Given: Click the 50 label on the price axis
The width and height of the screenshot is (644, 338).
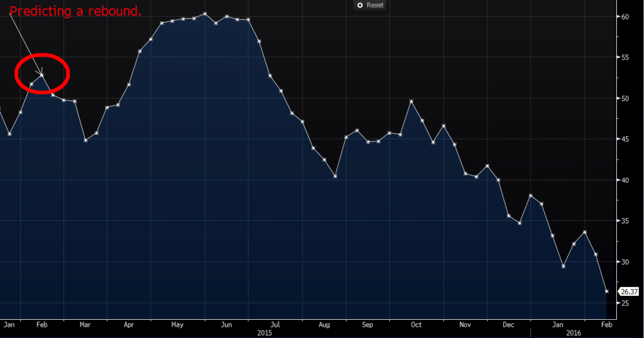Looking at the screenshot, I should click(625, 99).
